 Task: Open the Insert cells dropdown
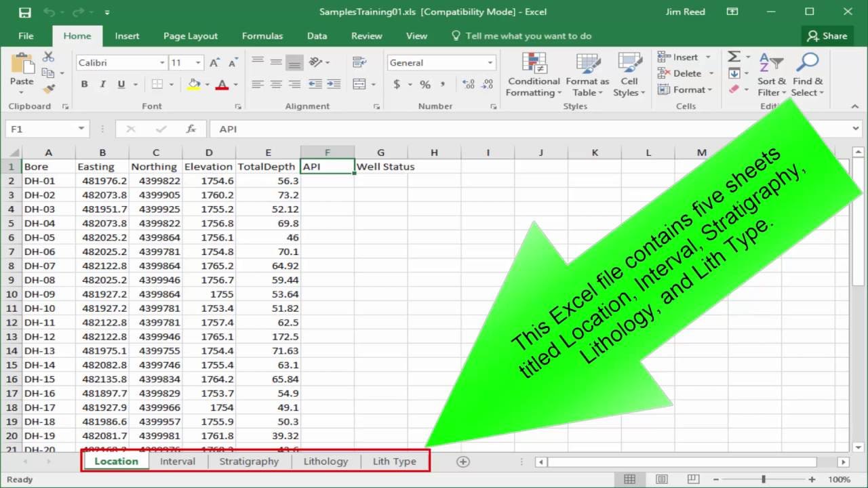[708, 57]
